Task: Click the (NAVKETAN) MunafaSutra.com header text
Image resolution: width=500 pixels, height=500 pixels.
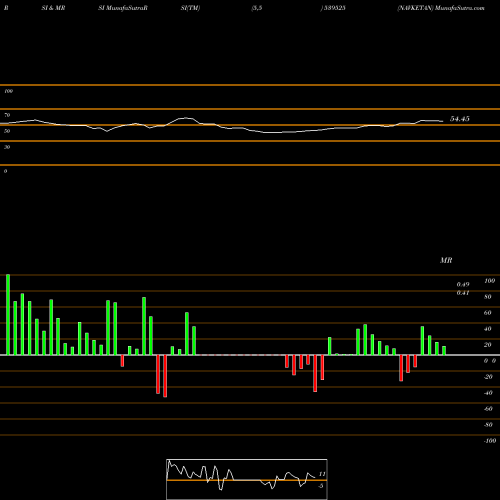Action: [x=441, y=8]
